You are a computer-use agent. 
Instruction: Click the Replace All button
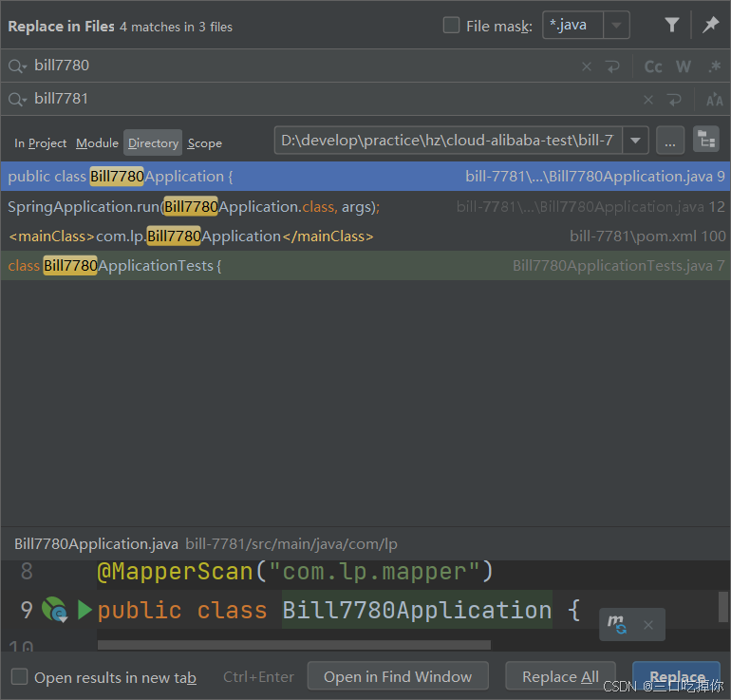(x=560, y=676)
